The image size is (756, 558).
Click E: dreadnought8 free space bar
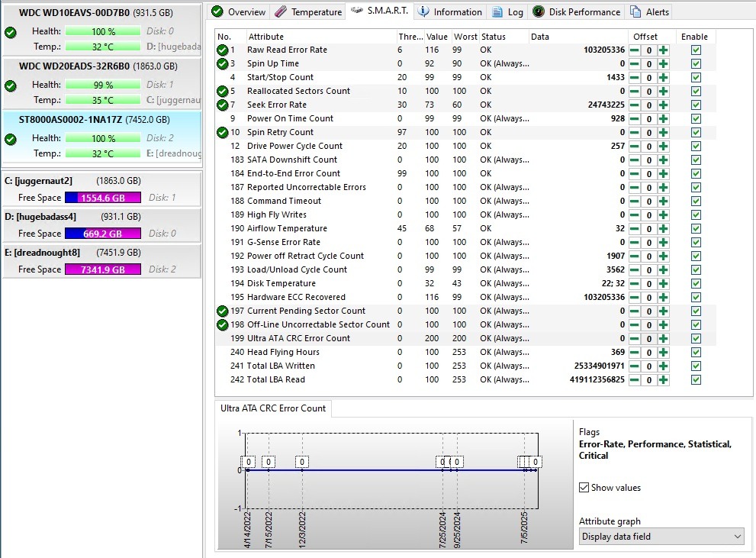coord(103,269)
